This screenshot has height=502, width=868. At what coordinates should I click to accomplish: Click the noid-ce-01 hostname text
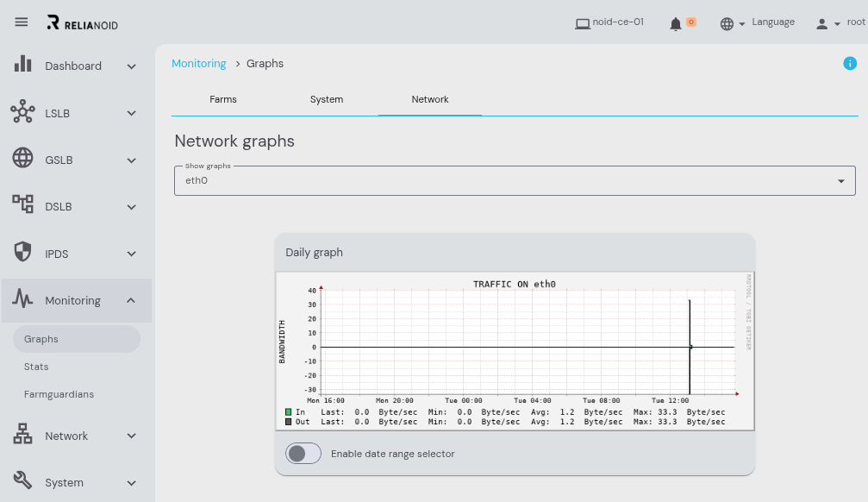tap(618, 22)
